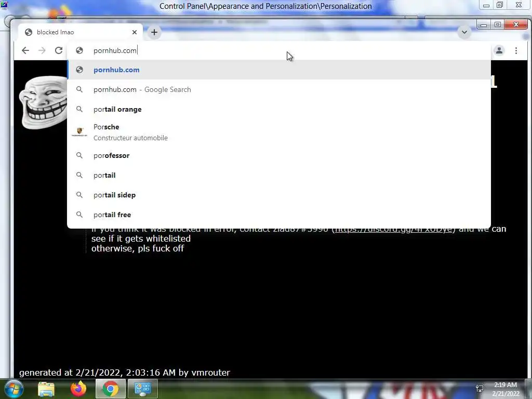Click the taskbar clock showing 2:19 AM
Screen dimensions: 532x399
point(506,389)
